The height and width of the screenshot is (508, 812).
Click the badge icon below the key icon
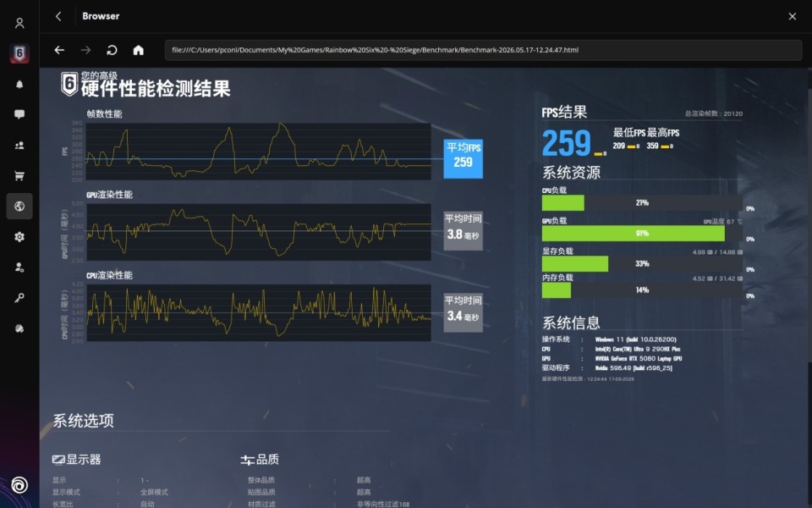tap(19, 329)
